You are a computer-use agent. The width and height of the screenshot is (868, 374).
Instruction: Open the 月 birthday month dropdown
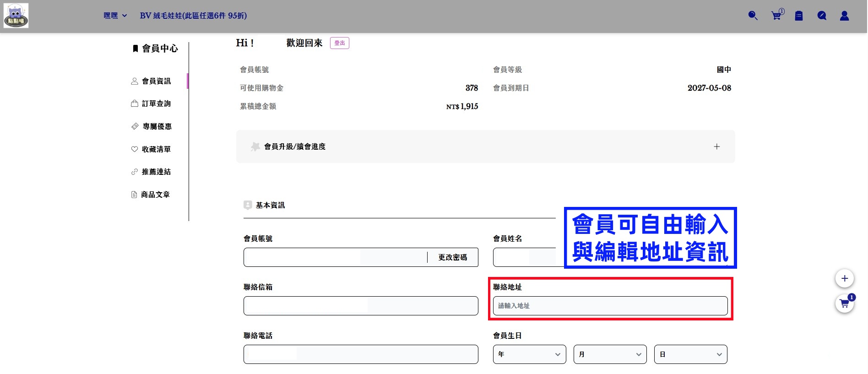tap(610, 354)
